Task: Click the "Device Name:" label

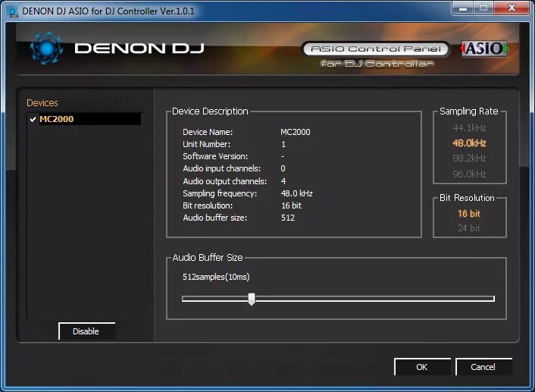Action: click(x=208, y=132)
